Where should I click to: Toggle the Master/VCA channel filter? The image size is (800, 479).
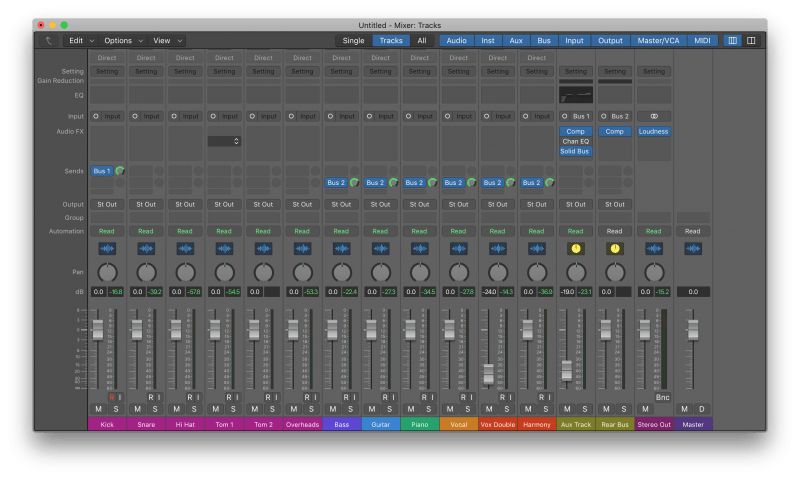pos(658,41)
